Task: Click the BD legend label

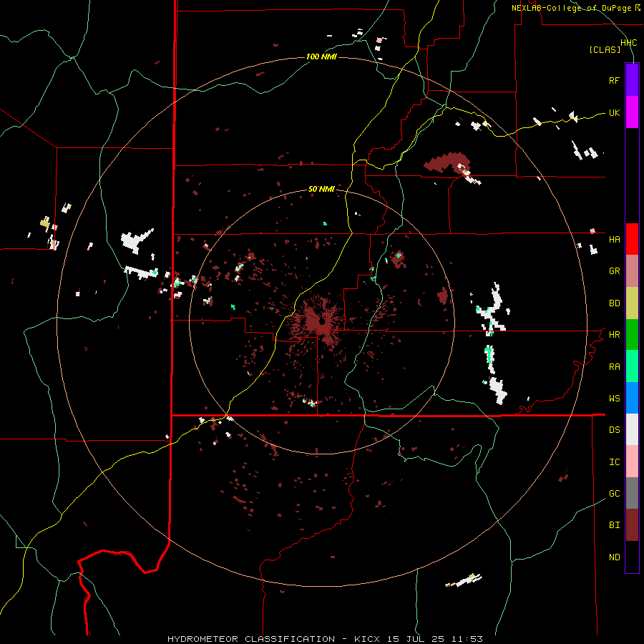Action: pos(614,303)
